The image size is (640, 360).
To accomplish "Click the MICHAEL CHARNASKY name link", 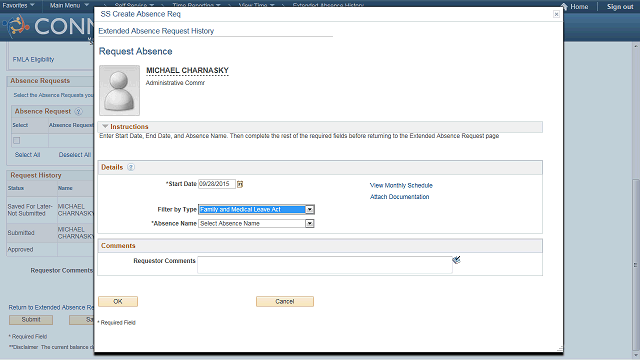I will [187, 71].
